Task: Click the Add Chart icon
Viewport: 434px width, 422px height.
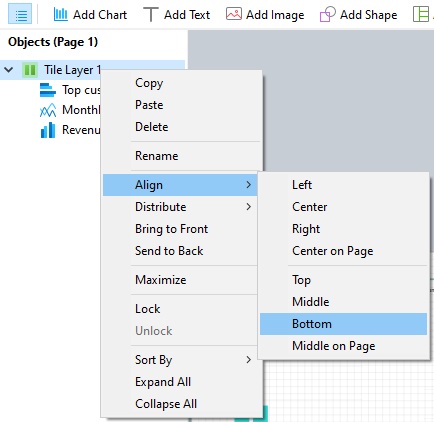Action: 61,15
